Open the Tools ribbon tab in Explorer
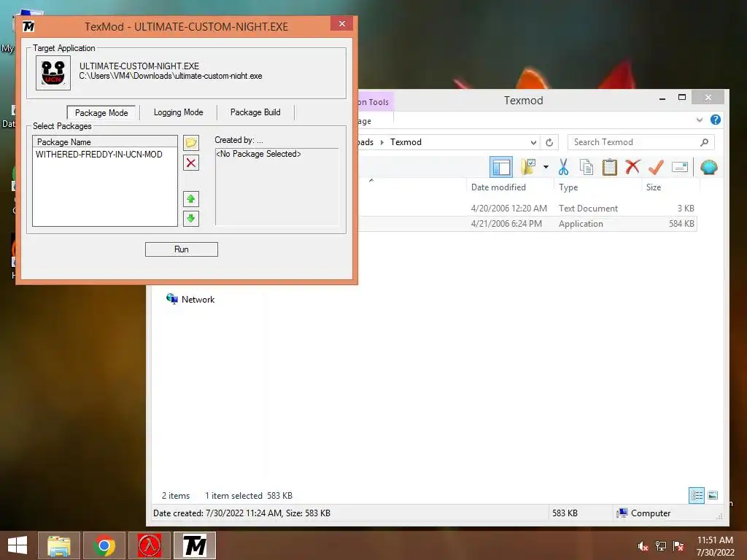Screen dimensions: 747x560 click(x=375, y=102)
